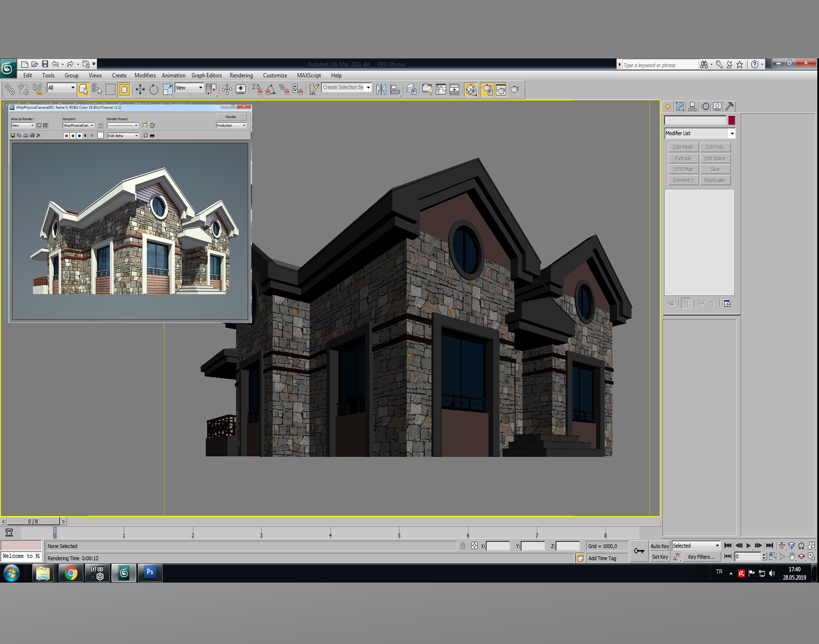Switch to Hierarchy command panel tab
The image size is (819, 644).
692,106
